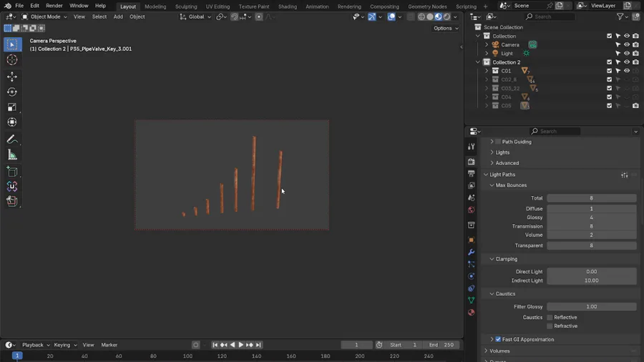
Task: Open the Tool properties tab
Action: point(471,147)
